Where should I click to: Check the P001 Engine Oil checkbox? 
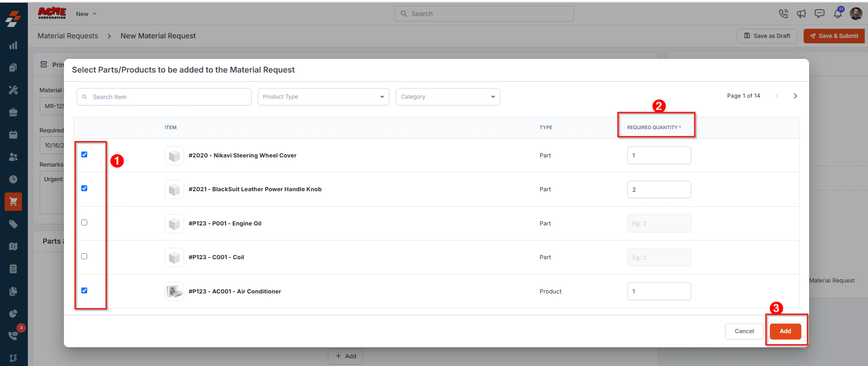[x=84, y=222]
